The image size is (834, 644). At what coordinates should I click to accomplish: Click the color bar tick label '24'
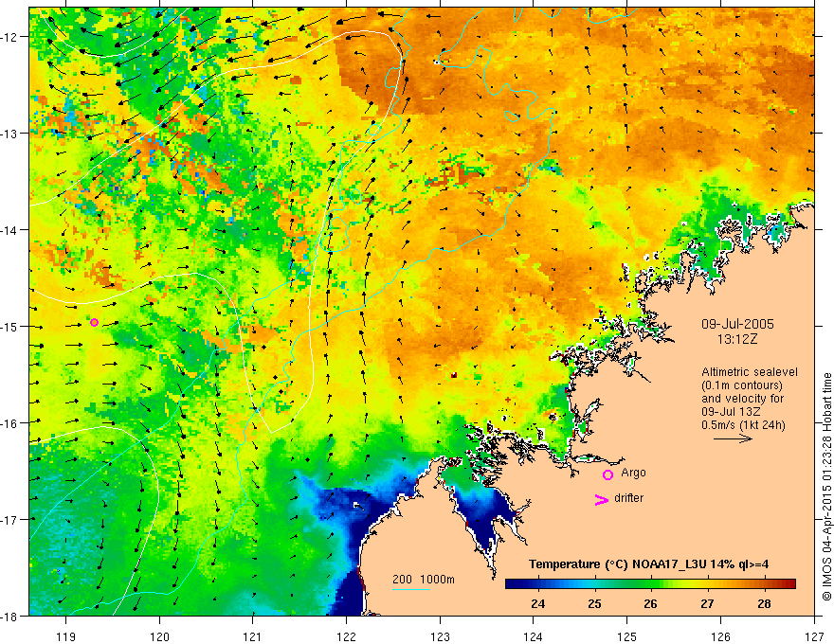(x=537, y=603)
